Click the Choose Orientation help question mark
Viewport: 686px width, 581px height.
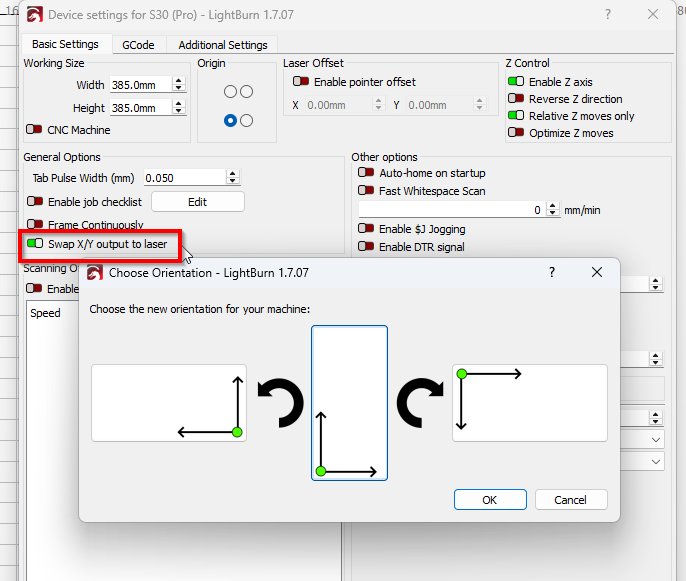[x=552, y=272]
